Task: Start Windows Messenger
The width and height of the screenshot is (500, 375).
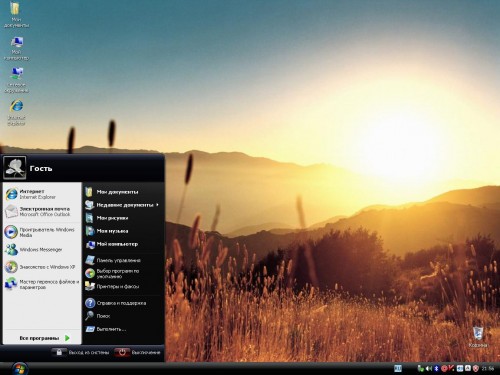Action: click(x=42, y=250)
